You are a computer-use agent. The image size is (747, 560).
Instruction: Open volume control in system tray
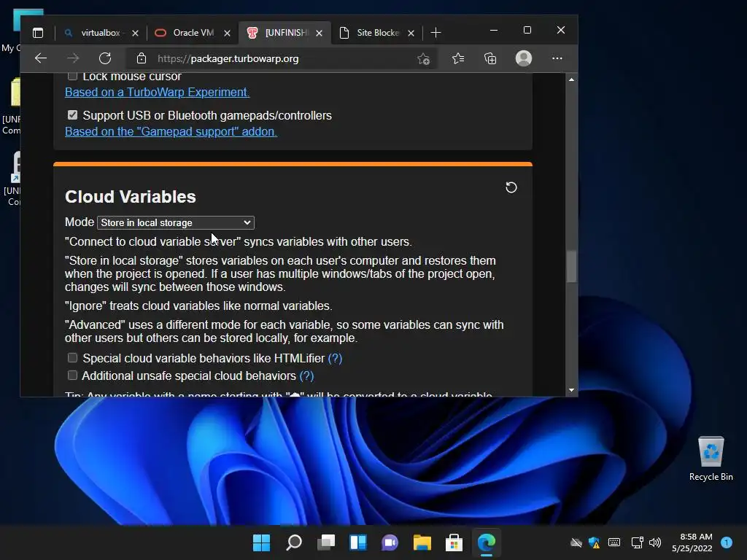(x=655, y=542)
